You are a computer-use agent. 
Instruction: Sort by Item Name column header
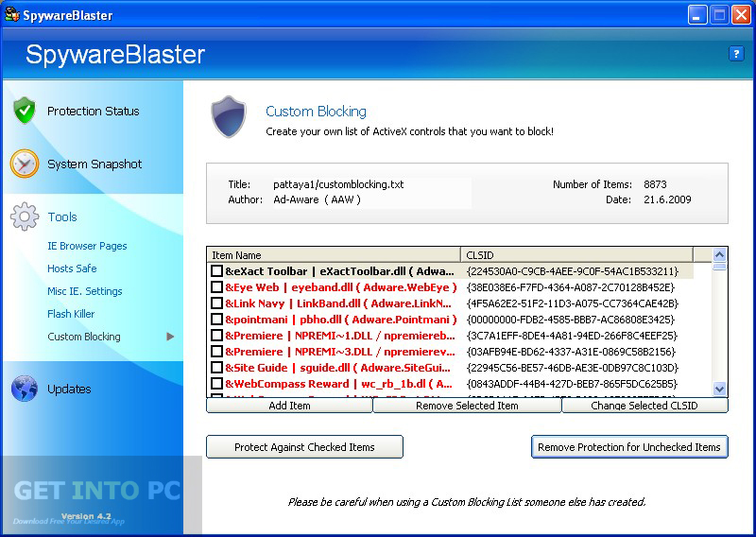pos(334,254)
